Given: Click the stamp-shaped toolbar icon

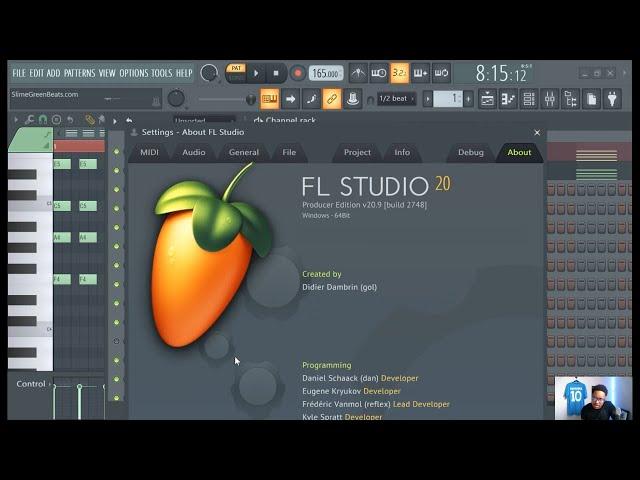Looking at the screenshot, I should pos(353,99).
